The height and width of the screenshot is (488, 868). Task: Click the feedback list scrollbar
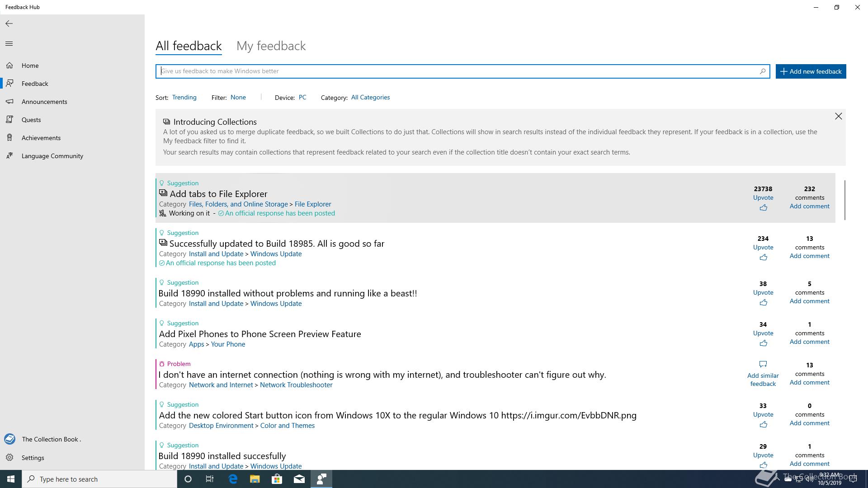coord(844,200)
